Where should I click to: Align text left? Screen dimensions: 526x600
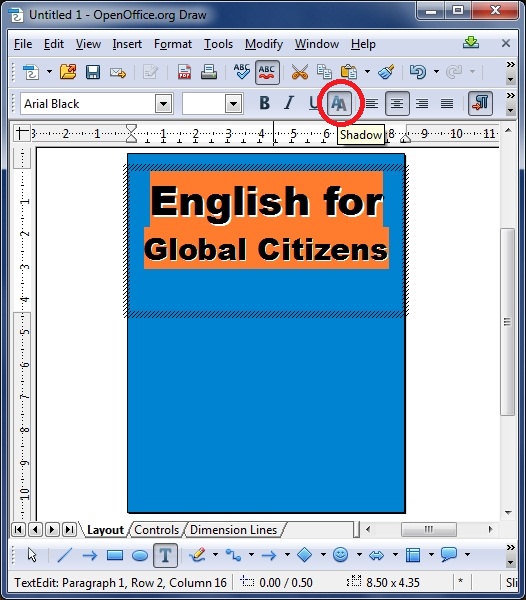click(372, 103)
